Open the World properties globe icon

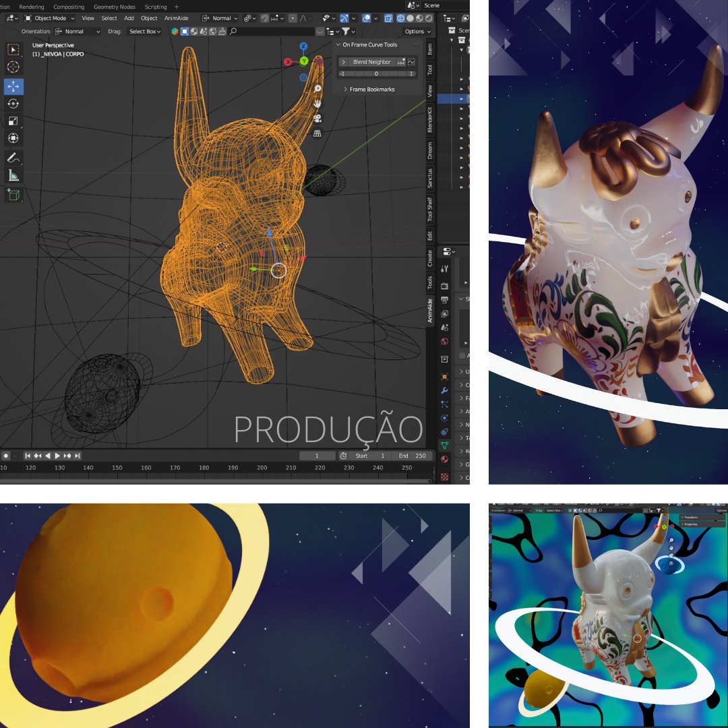pyautogui.click(x=444, y=342)
